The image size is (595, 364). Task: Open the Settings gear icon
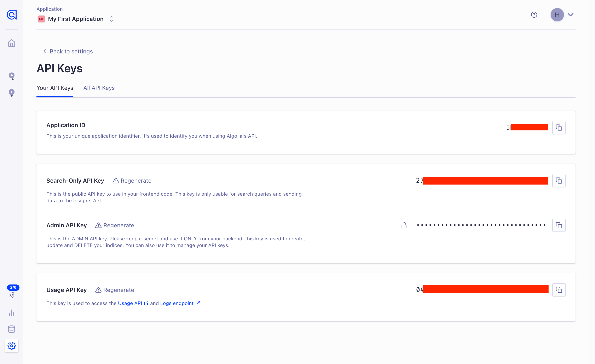12,346
